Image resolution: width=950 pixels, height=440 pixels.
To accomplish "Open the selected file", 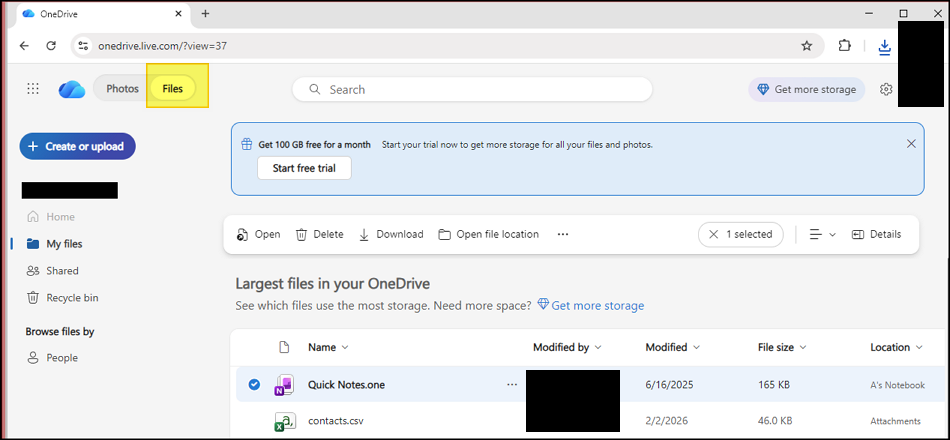I will (x=259, y=234).
